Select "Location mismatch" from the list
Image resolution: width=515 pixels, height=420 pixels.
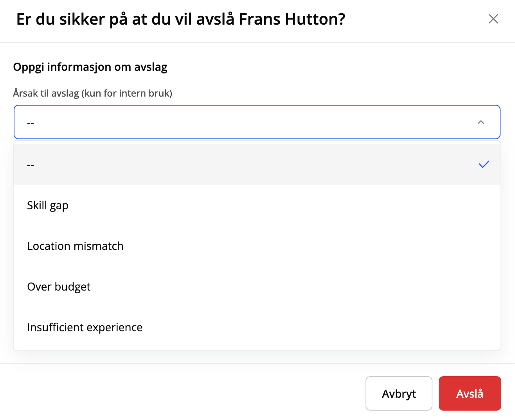point(75,246)
